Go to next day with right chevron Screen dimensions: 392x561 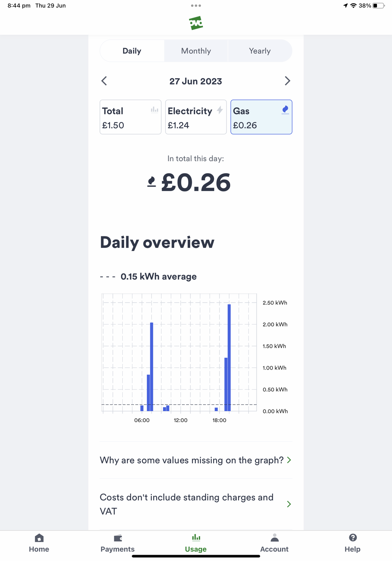pyautogui.click(x=288, y=81)
